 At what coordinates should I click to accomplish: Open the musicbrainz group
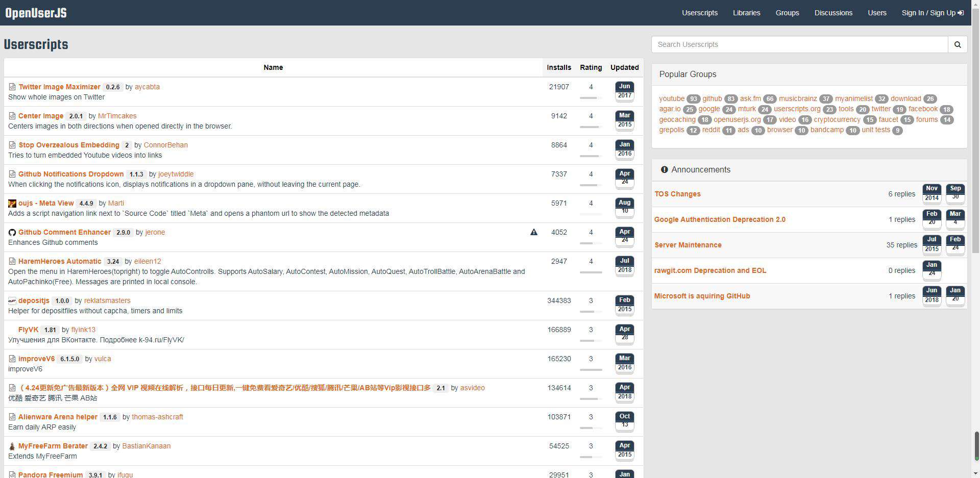(x=798, y=98)
